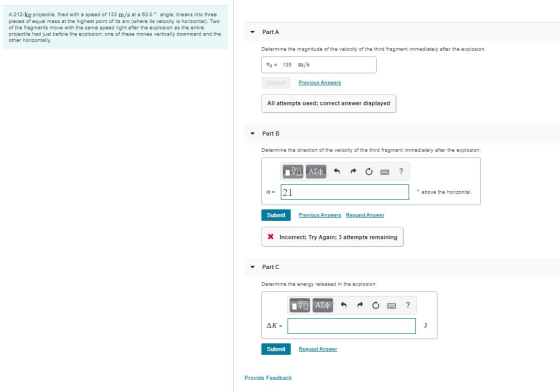Open Greek symbols palette in Part B

(x=316, y=171)
